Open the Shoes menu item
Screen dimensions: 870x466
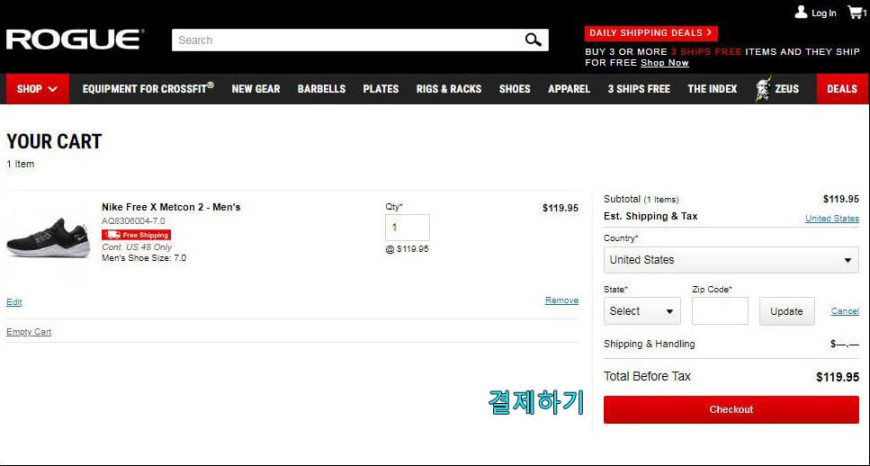click(514, 89)
